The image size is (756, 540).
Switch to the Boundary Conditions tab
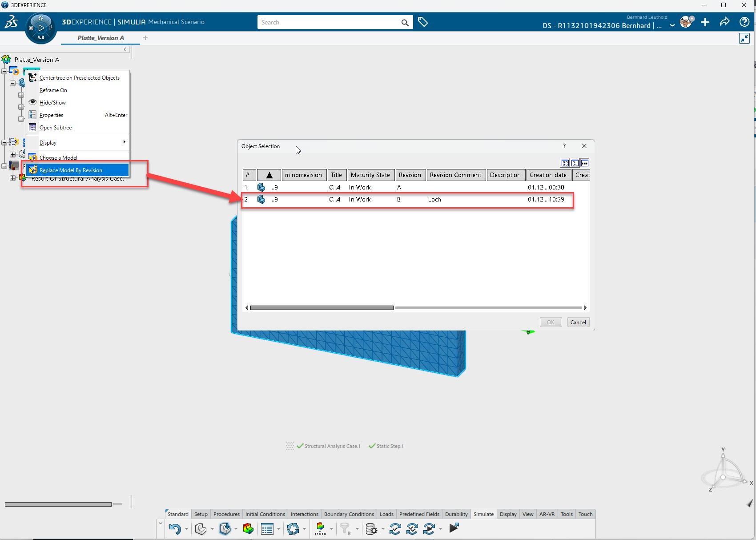pyautogui.click(x=349, y=514)
